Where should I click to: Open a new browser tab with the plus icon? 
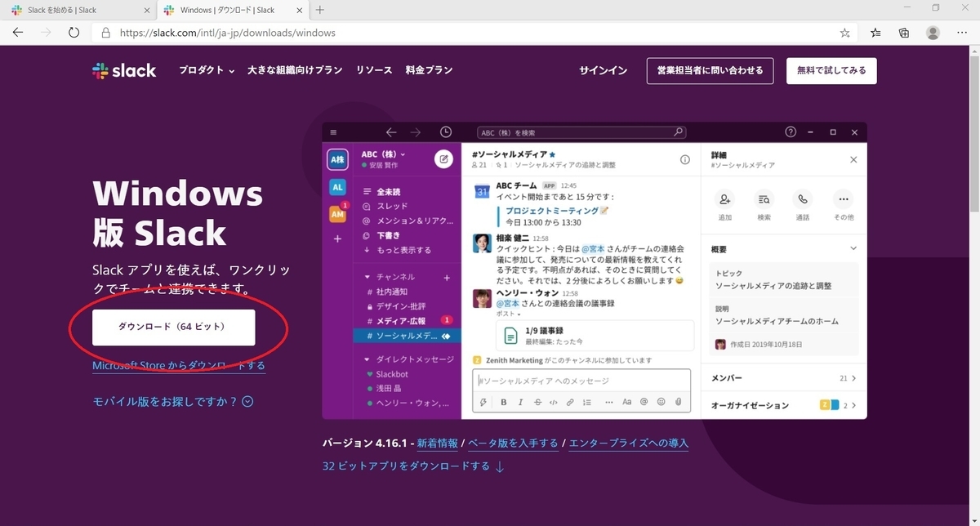[319, 10]
